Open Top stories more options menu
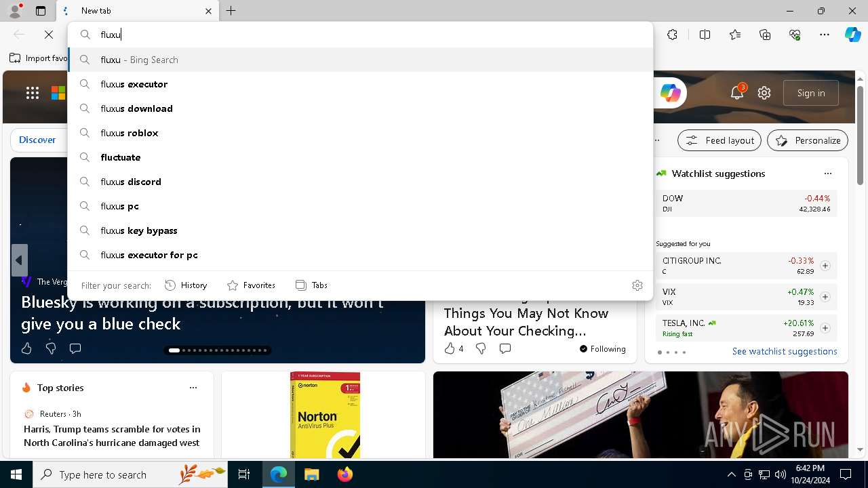Viewport: 868px width, 488px height. tap(193, 388)
